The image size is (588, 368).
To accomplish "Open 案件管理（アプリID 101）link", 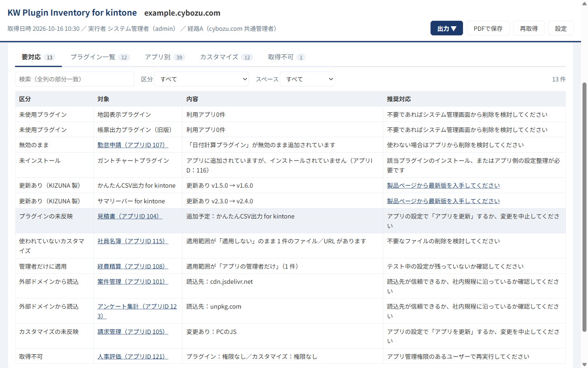I will coord(133,282).
